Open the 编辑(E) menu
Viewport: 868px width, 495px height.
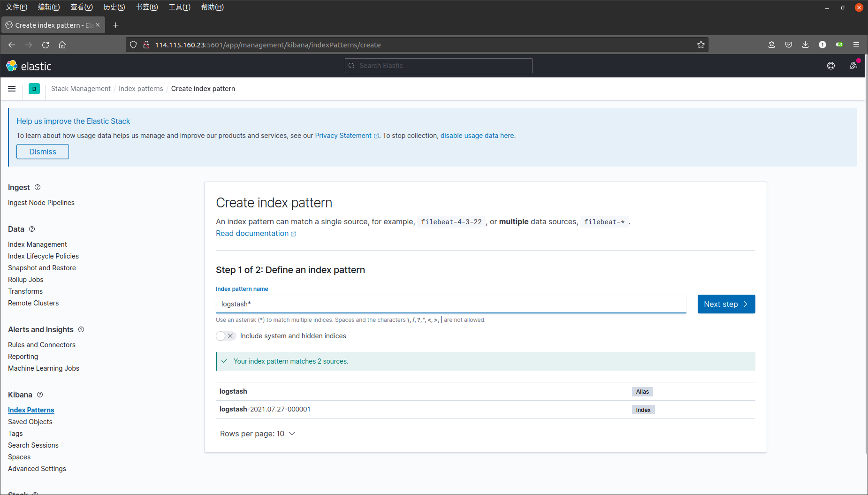point(49,7)
